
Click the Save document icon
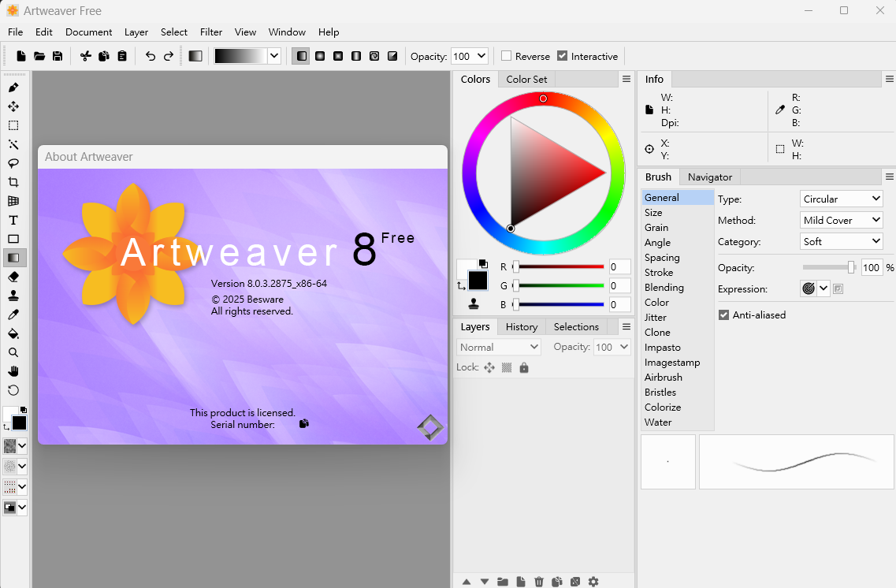click(58, 56)
